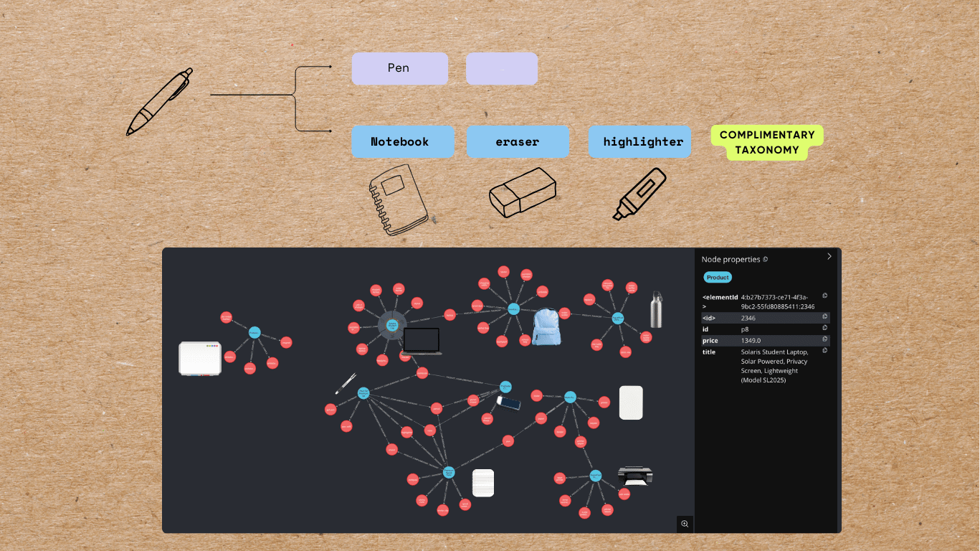Image resolution: width=980 pixels, height=551 pixels.
Task: Copy the <id> value 2346
Action: click(825, 316)
